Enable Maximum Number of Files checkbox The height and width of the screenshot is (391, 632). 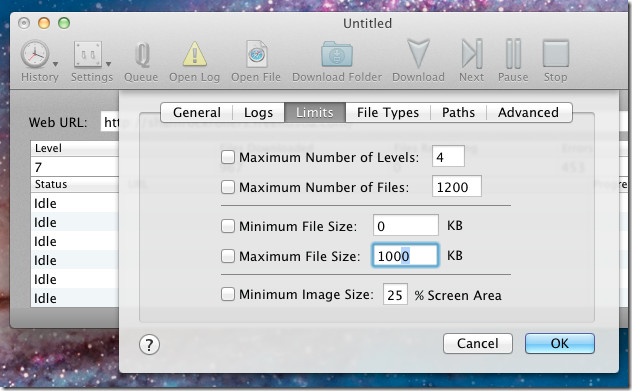(x=228, y=187)
